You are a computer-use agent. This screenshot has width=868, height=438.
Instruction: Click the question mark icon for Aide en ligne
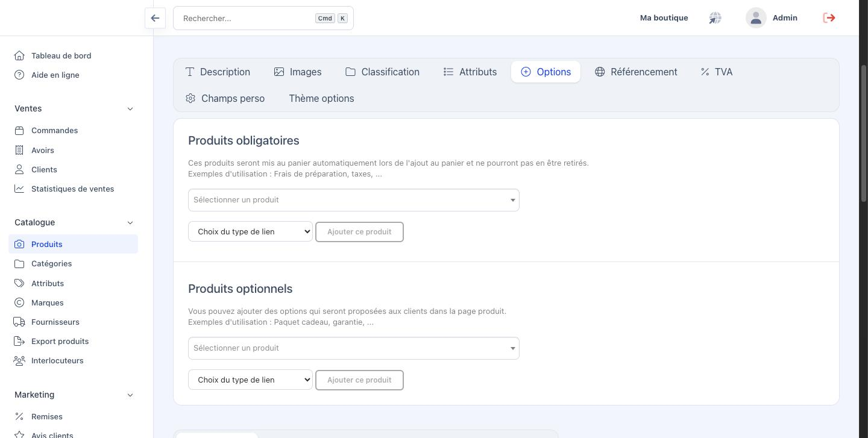click(19, 75)
